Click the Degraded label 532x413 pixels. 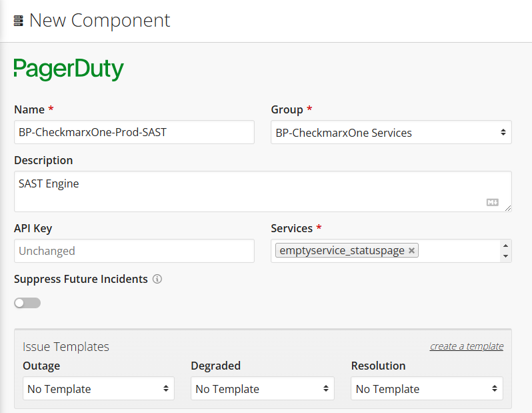coord(216,366)
